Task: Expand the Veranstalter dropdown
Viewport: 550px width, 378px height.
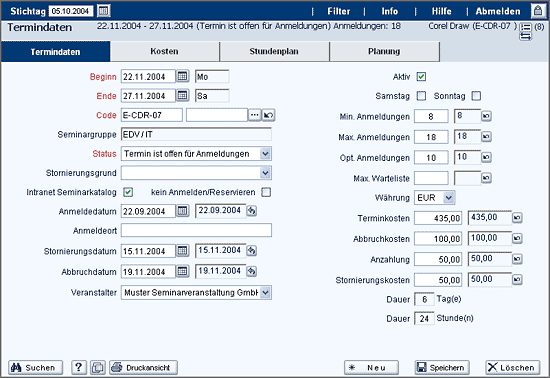Action: click(x=266, y=292)
